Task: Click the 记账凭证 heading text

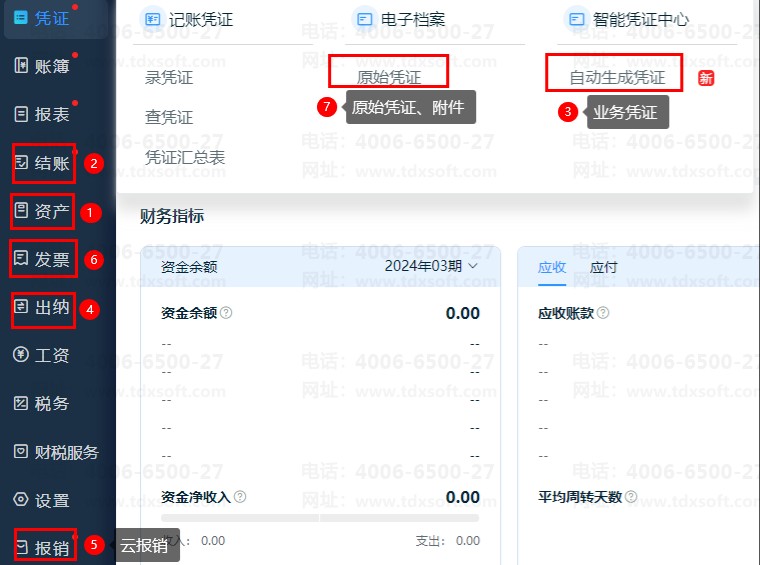Action: tap(201, 19)
